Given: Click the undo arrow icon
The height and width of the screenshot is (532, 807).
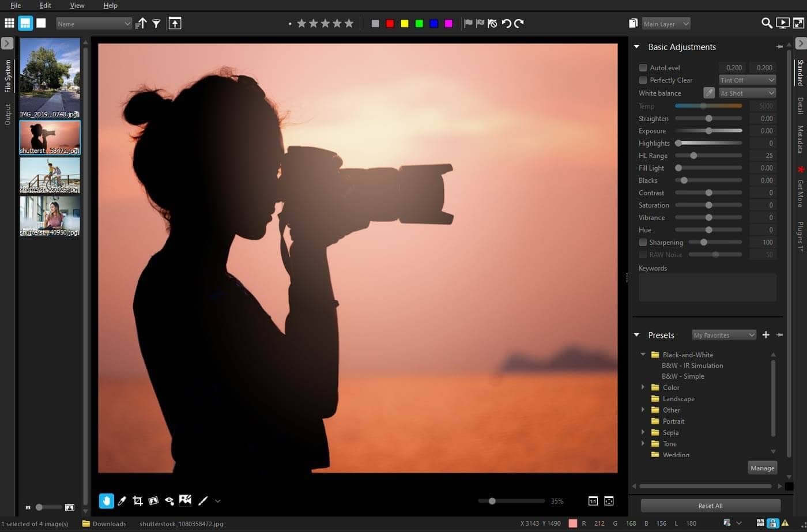Looking at the screenshot, I should 506,24.
